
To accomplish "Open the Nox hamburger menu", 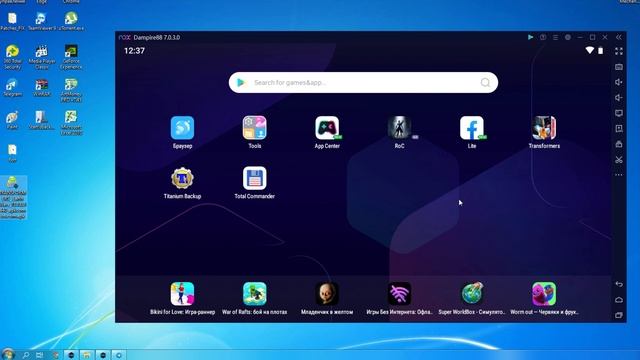I will point(555,37).
